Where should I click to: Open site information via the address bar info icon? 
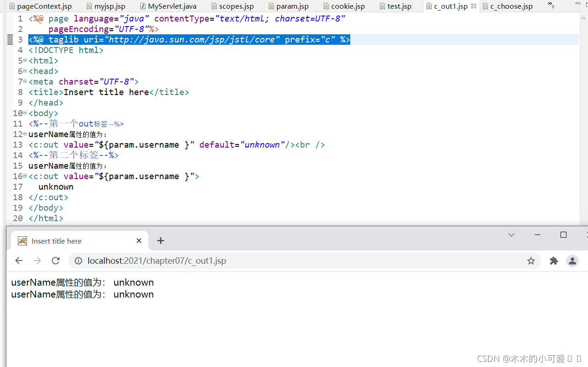[x=78, y=261]
